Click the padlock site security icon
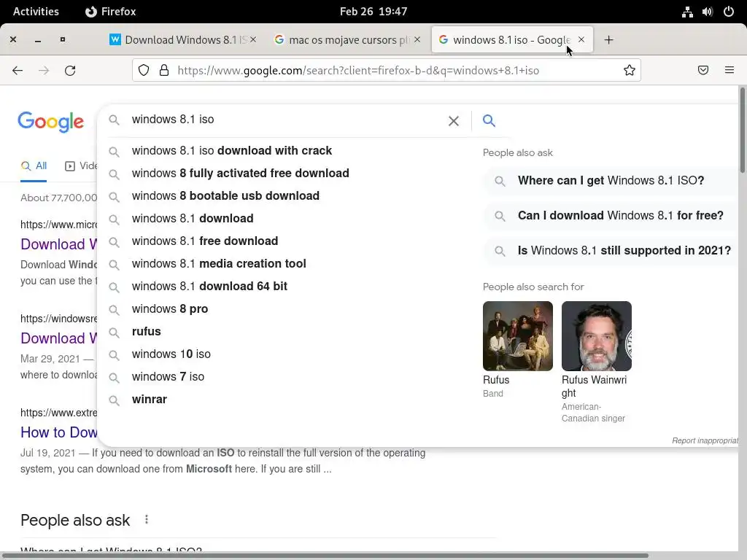747x560 pixels. (164, 71)
